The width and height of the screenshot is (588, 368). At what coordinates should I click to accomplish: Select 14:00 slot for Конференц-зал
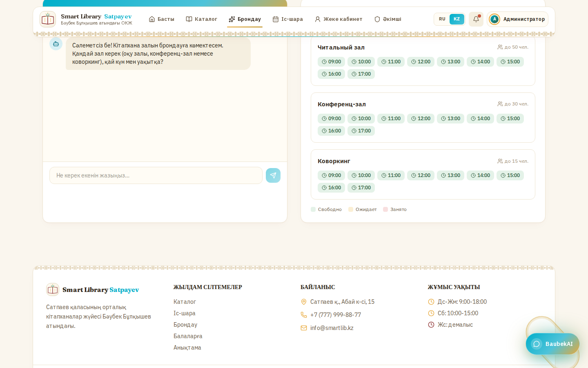coord(481,119)
